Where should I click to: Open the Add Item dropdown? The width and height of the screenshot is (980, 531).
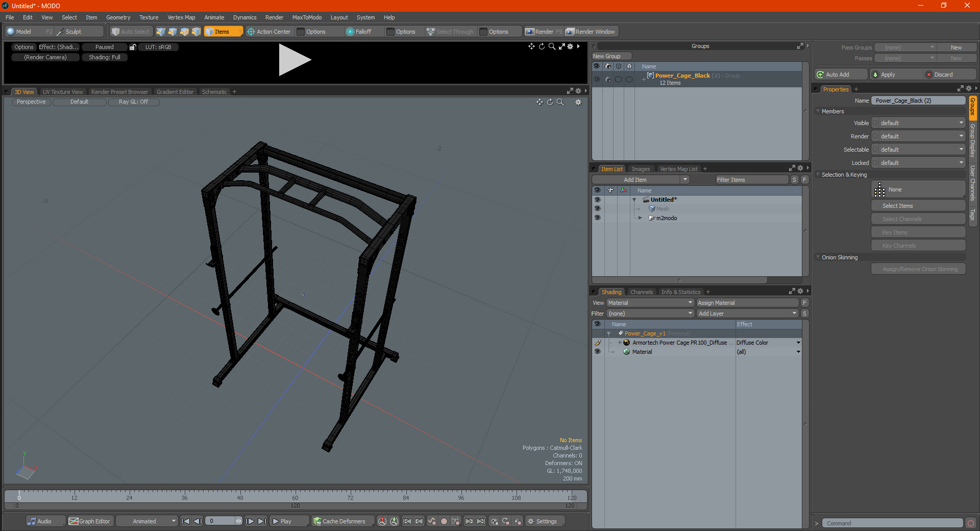click(x=641, y=180)
